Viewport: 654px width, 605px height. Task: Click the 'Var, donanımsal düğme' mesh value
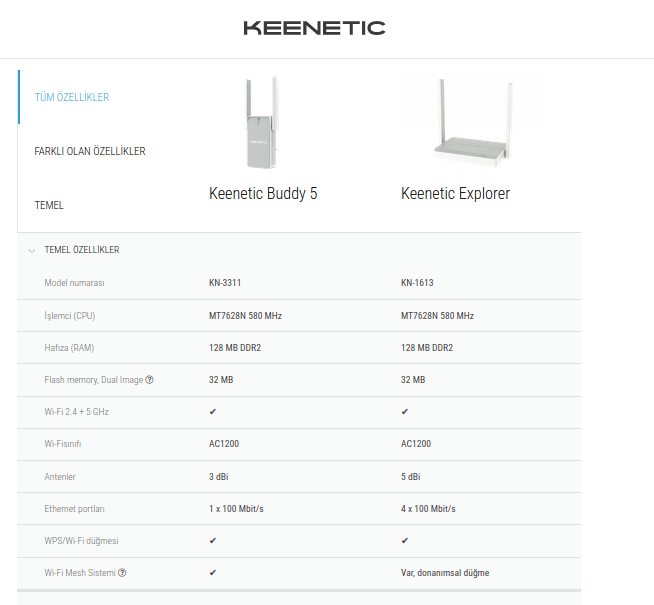(445, 573)
